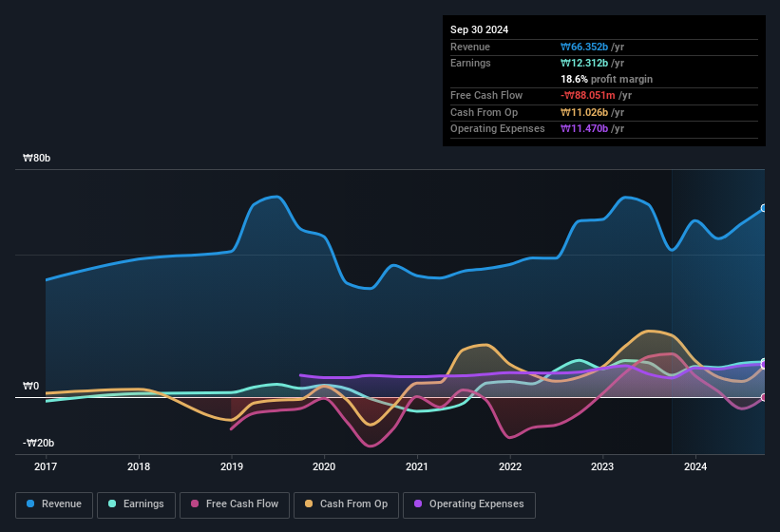Click the ₩80b y-axis label
Viewport: 780px width, 532px height.
pyautogui.click(x=36, y=158)
